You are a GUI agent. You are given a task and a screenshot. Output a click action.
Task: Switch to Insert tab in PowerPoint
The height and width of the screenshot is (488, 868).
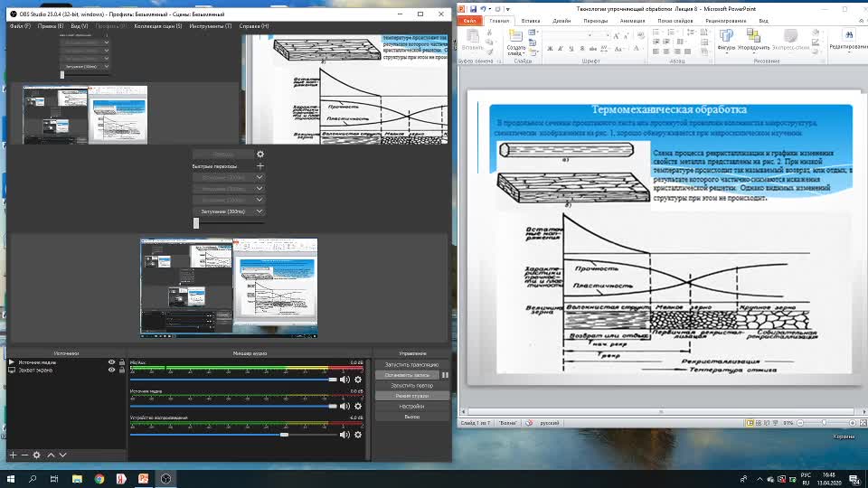tap(531, 21)
